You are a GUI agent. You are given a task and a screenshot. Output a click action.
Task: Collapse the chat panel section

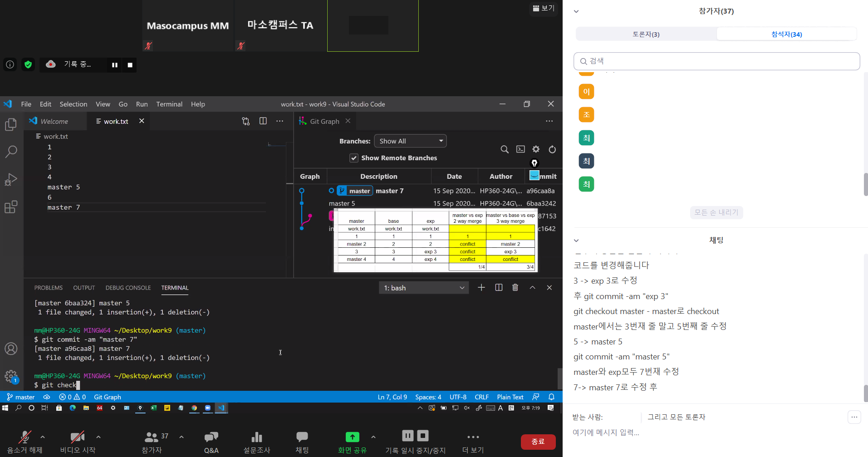point(576,241)
